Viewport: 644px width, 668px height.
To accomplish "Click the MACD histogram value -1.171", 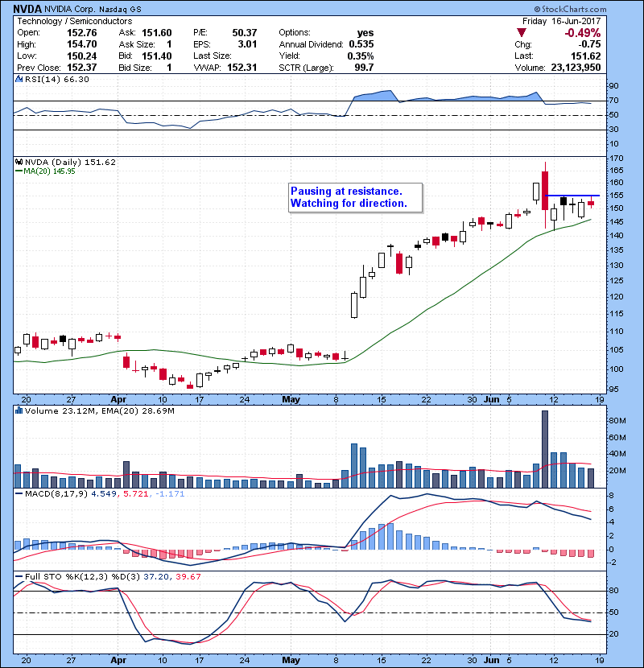I will [170, 494].
